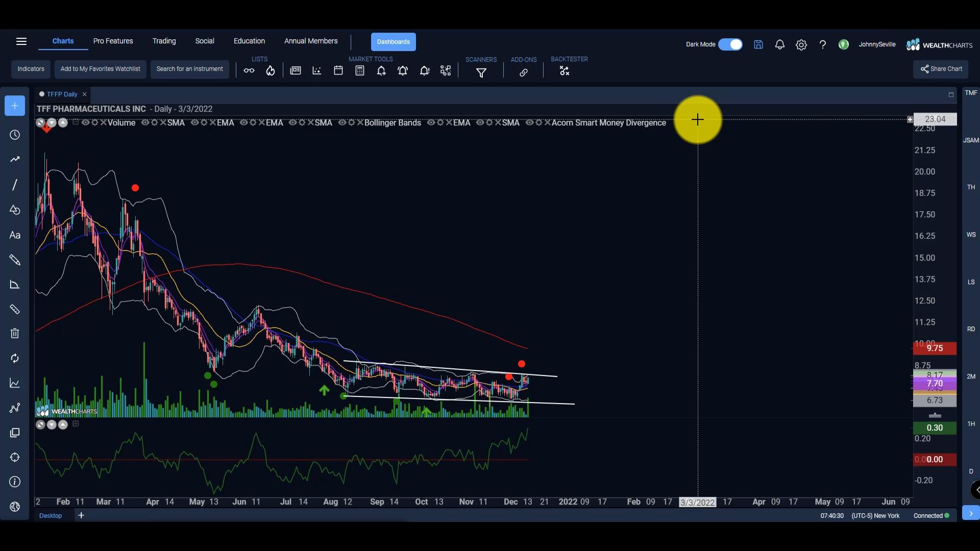Toggle eye of SMA right after Volume
The height and width of the screenshot is (551, 980).
tap(145, 122)
